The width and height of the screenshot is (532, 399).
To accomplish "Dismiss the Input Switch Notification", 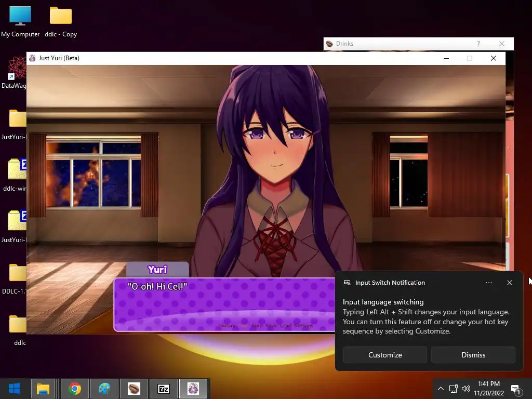I will (x=473, y=355).
